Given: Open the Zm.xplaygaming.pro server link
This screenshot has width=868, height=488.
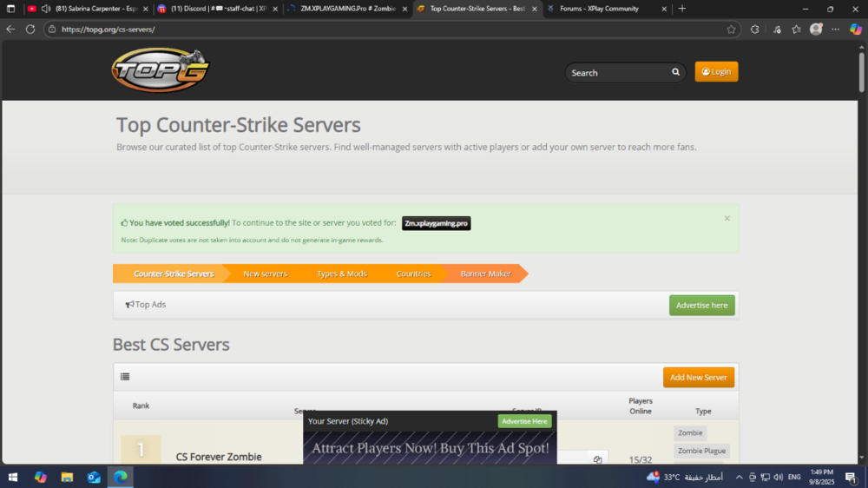Looking at the screenshot, I should 436,223.
